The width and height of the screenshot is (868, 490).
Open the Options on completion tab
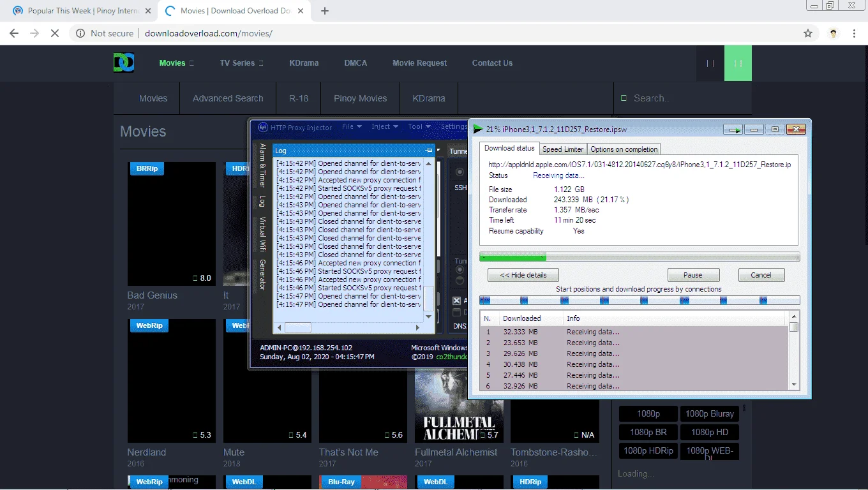[x=624, y=149]
